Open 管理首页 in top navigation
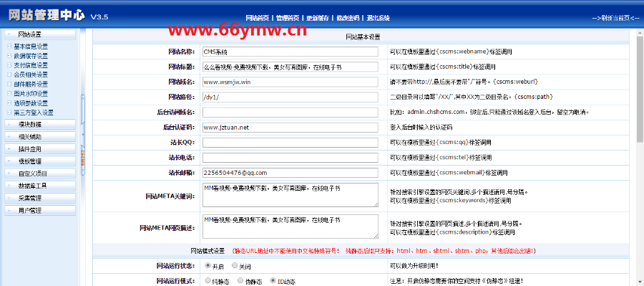The width and height of the screenshot is (644, 286). pyautogui.click(x=287, y=18)
